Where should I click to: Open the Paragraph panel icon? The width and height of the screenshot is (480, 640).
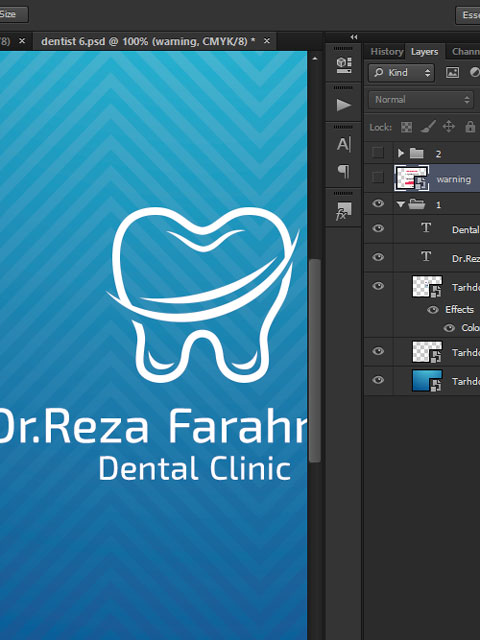tap(344, 172)
